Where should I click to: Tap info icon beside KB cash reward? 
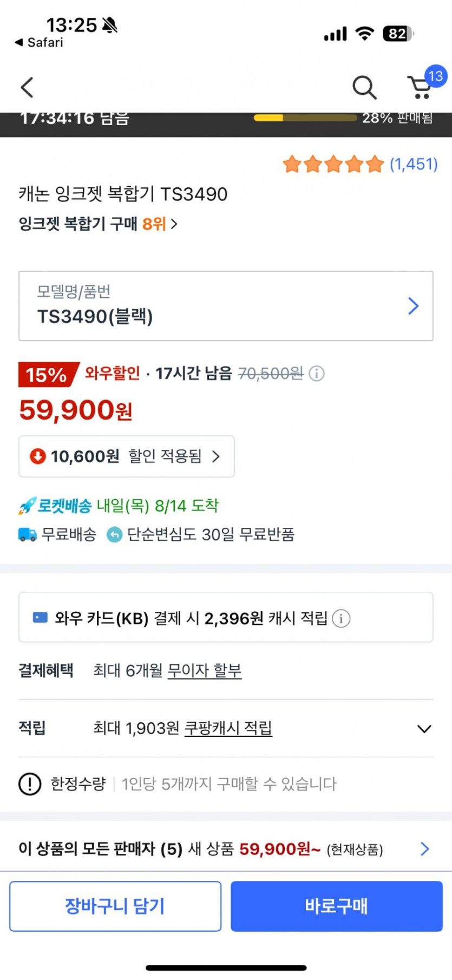pos(341,618)
